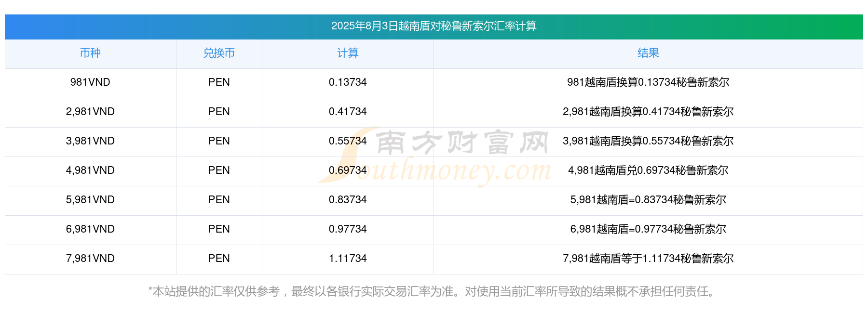Click the 结果 column header
This screenshot has height=313, width=868.
pyautogui.click(x=648, y=53)
